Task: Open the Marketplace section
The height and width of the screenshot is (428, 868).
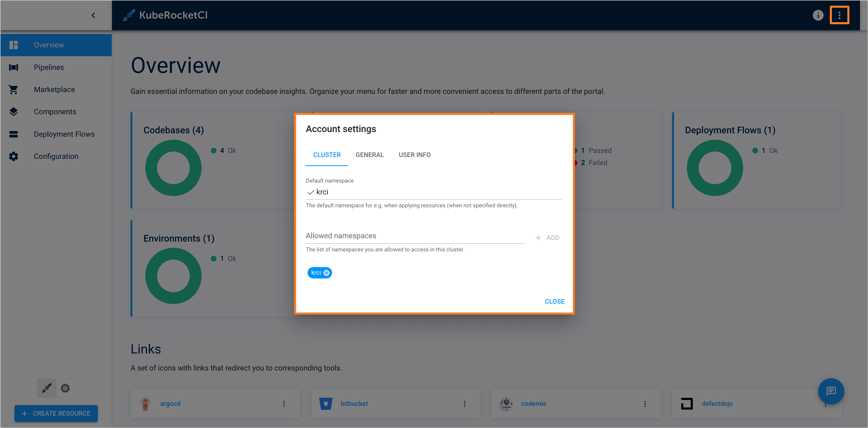Action: click(53, 89)
